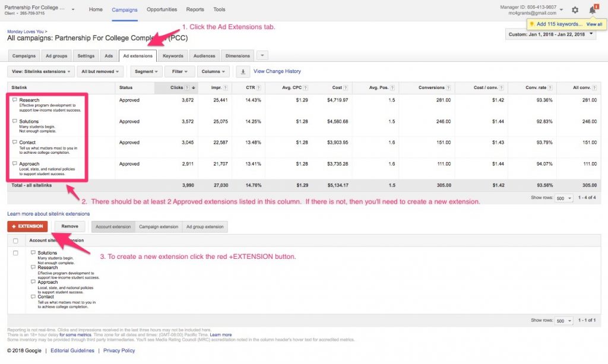Switch to the Dimensions tab

(237, 56)
